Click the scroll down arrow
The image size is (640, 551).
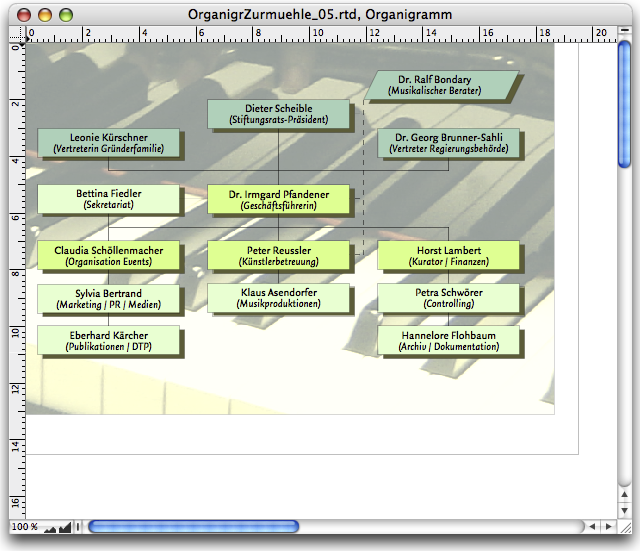624,509
